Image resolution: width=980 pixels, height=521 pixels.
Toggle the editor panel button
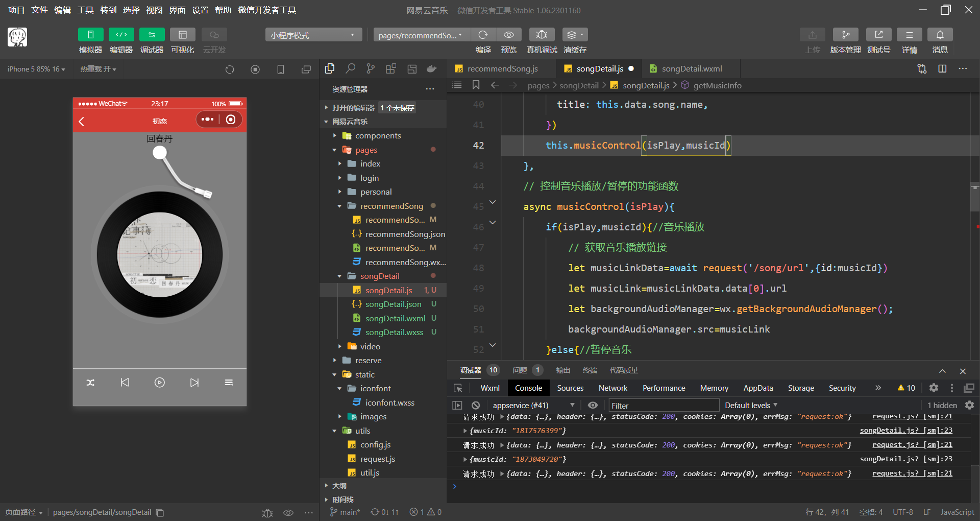pyautogui.click(x=121, y=35)
